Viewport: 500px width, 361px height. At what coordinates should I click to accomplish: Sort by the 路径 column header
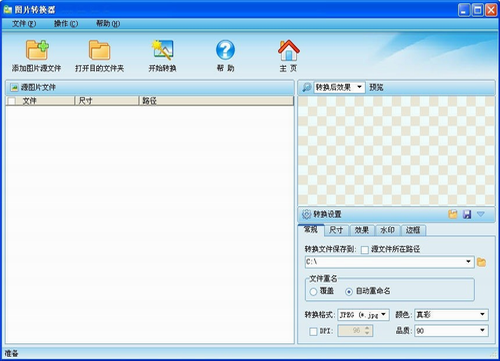click(x=216, y=101)
